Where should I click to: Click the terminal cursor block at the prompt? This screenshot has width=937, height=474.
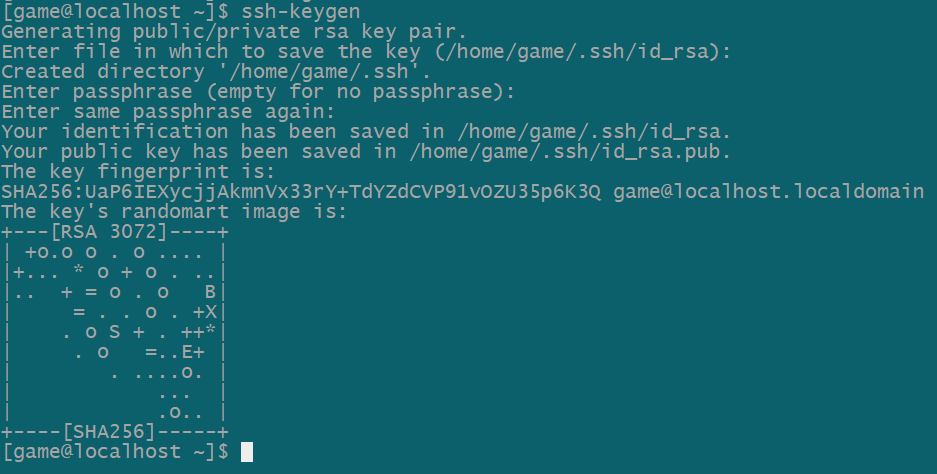click(x=247, y=452)
